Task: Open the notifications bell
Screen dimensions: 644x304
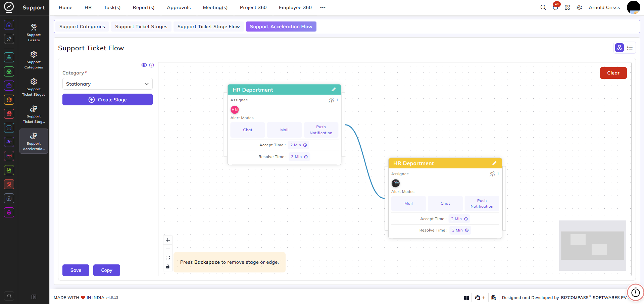Action: (555, 7)
